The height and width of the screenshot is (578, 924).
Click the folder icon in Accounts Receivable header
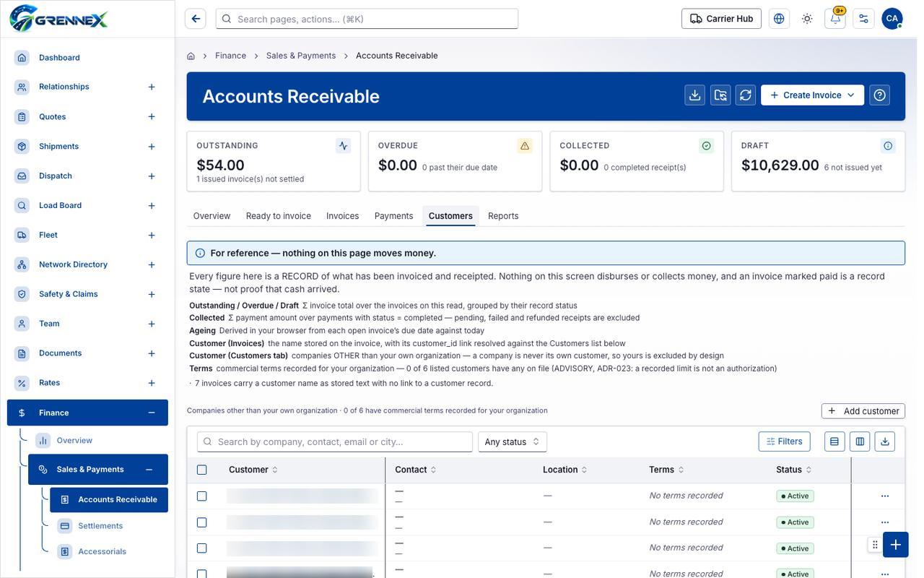click(720, 95)
